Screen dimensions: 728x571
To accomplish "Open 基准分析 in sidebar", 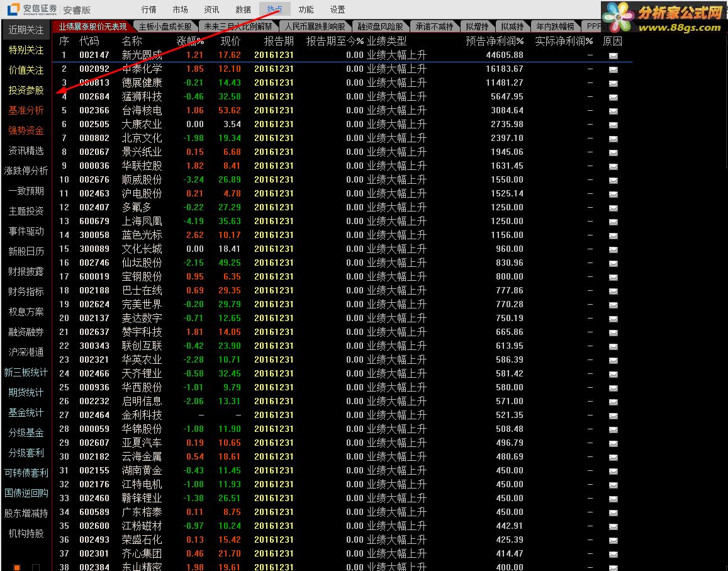I will (26, 111).
